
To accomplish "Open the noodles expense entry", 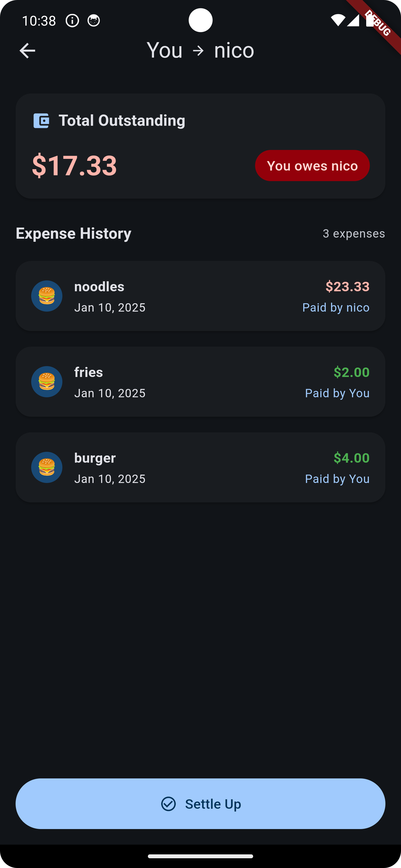I will pyautogui.click(x=200, y=296).
